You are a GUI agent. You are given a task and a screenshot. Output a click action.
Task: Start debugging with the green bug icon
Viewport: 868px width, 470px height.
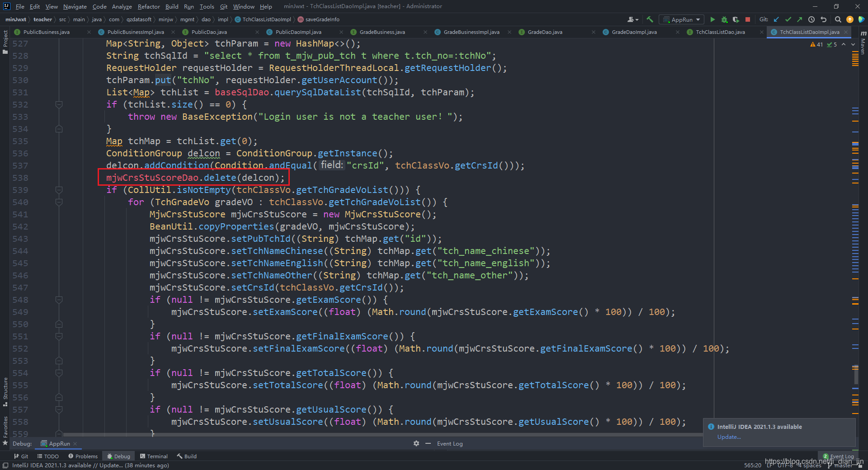click(x=724, y=19)
